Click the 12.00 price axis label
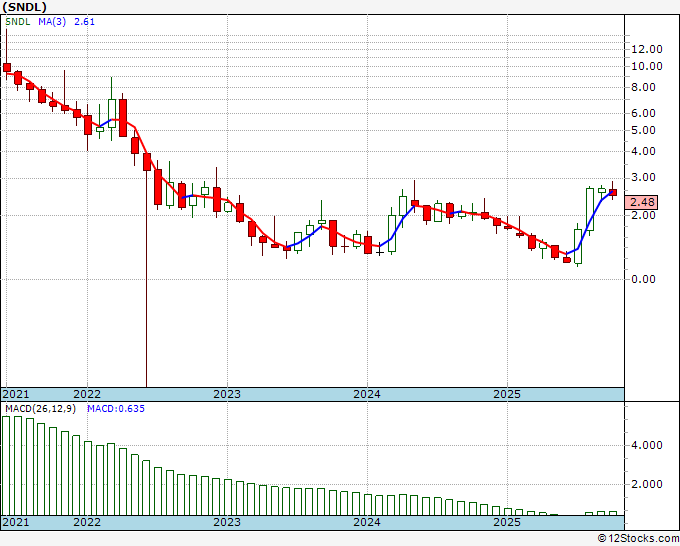680x546 pixels. pos(645,48)
